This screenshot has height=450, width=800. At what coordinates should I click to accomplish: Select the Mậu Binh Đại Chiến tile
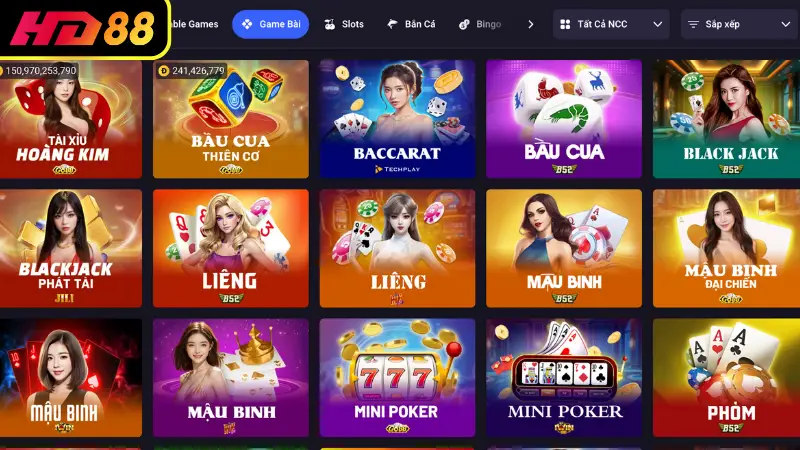[727, 248]
